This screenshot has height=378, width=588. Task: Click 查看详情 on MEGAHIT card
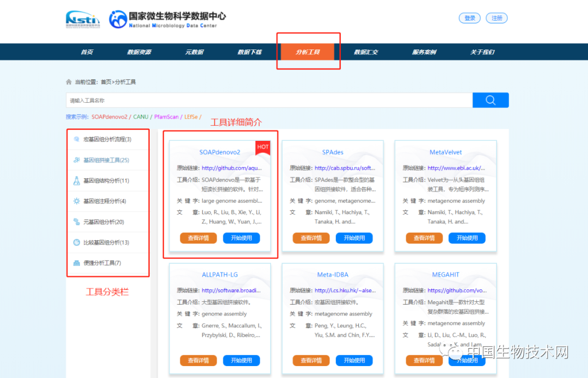pos(424,361)
